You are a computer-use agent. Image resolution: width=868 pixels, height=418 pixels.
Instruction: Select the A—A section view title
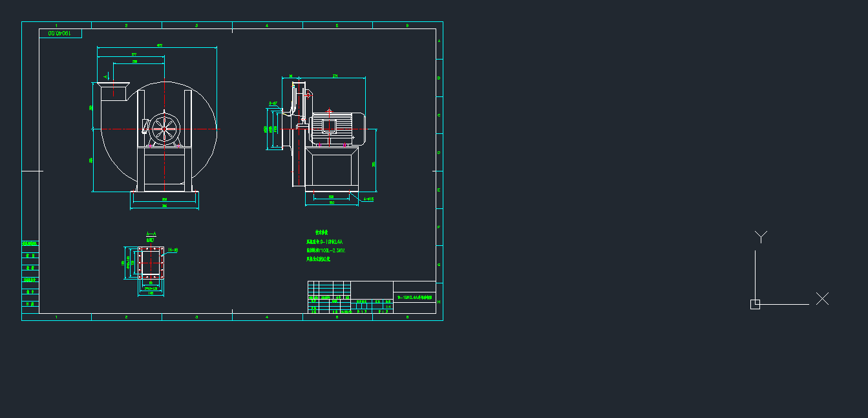151,234
